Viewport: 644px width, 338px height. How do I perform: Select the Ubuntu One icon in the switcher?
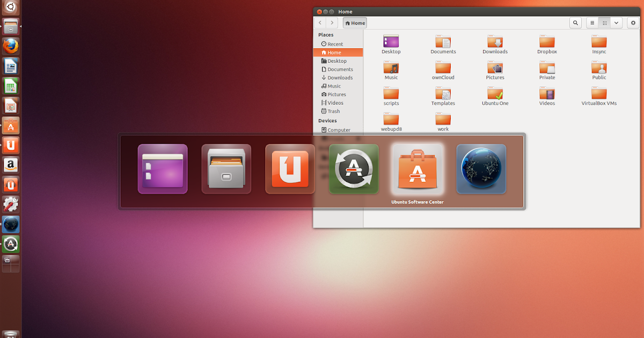290,169
